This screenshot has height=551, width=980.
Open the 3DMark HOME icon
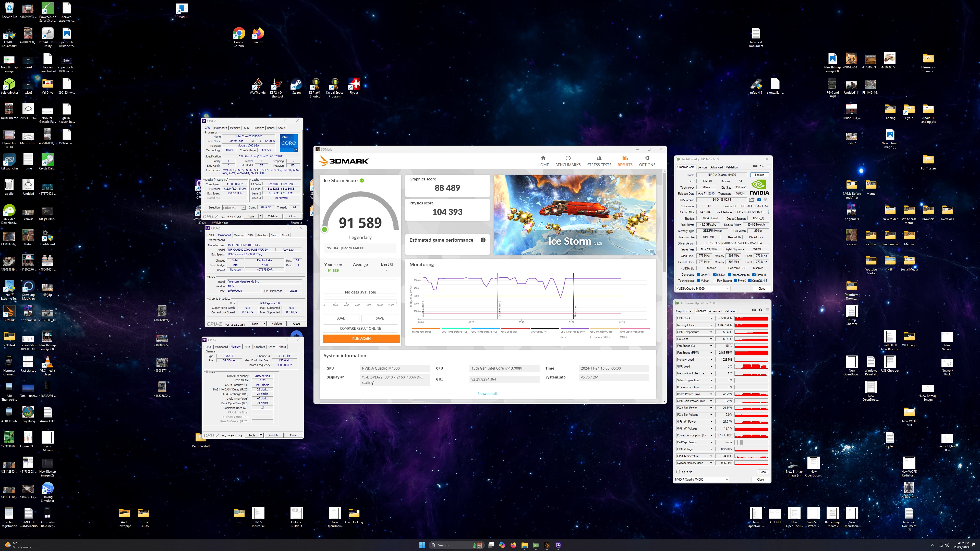[x=543, y=158]
